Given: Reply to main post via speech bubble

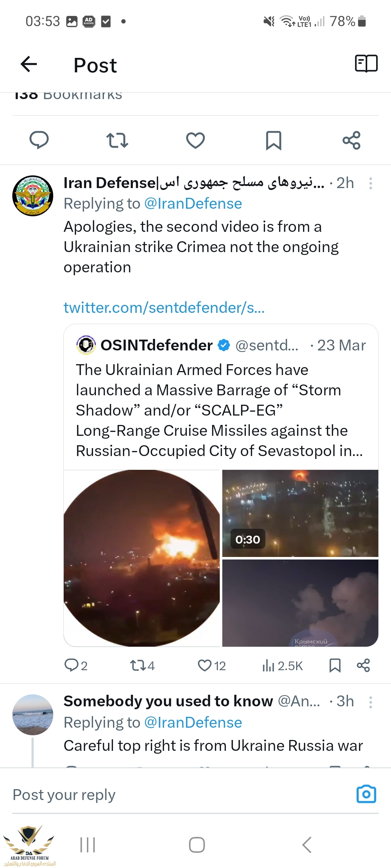Looking at the screenshot, I should tap(39, 140).
